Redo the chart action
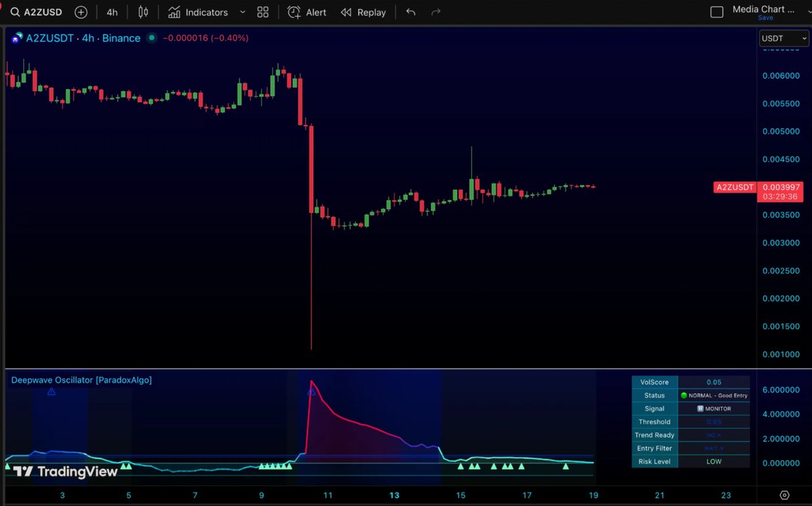 [436, 12]
